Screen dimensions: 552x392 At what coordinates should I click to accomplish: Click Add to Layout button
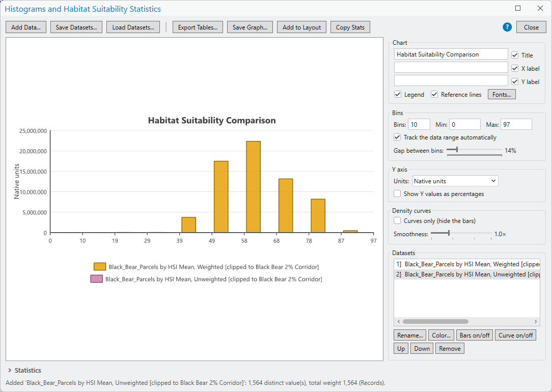[x=301, y=27]
